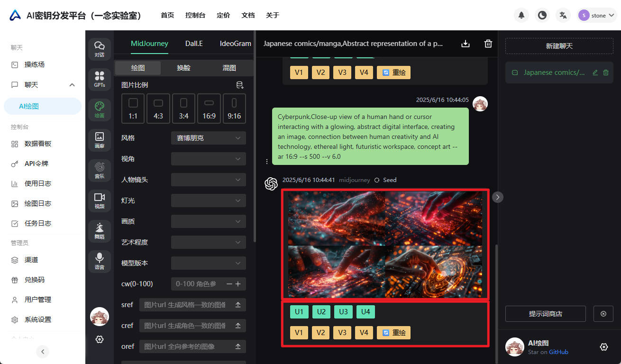Image resolution: width=621 pixels, height=364 pixels.
Task: Open the 视频 video sidebar icon
Action: (100, 200)
